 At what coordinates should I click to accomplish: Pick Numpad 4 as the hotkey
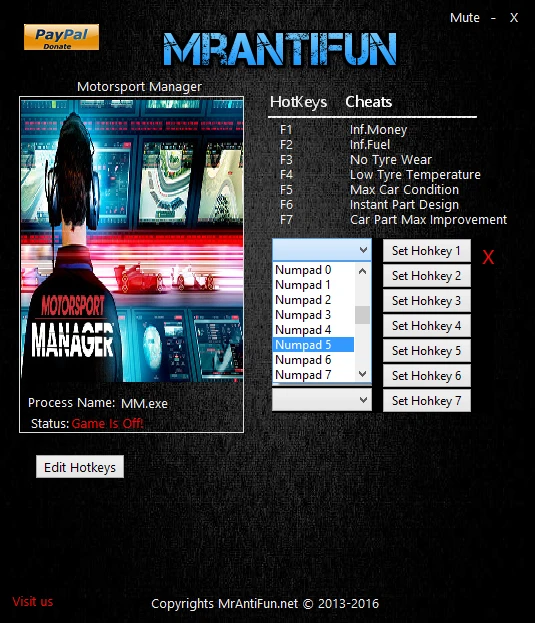(313, 330)
